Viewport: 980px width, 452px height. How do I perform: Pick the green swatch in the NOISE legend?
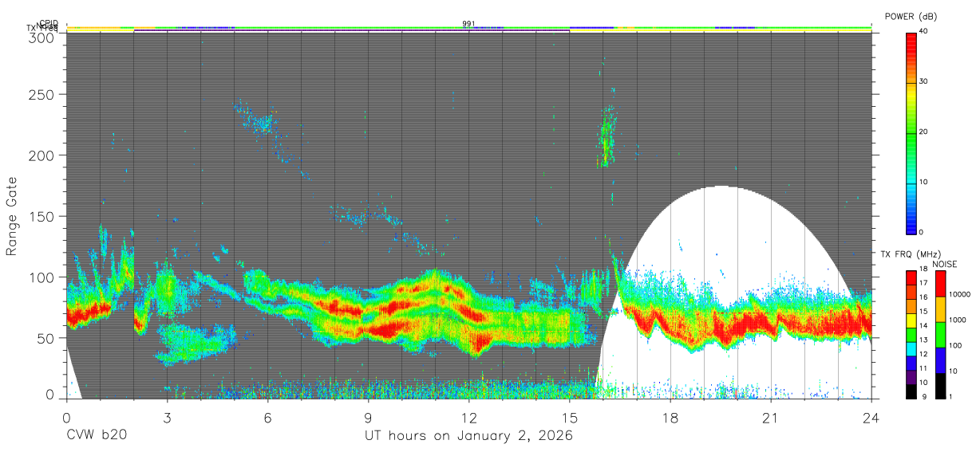pyautogui.click(x=940, y=335)
